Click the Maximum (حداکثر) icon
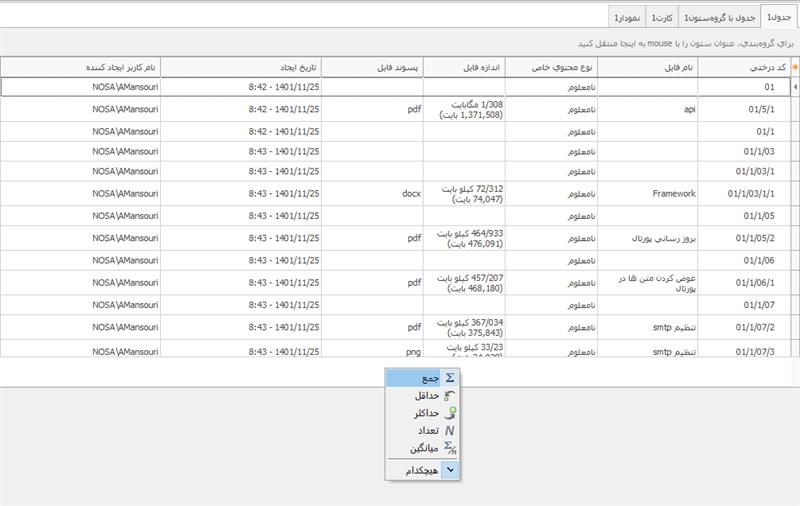 [450, 413]
